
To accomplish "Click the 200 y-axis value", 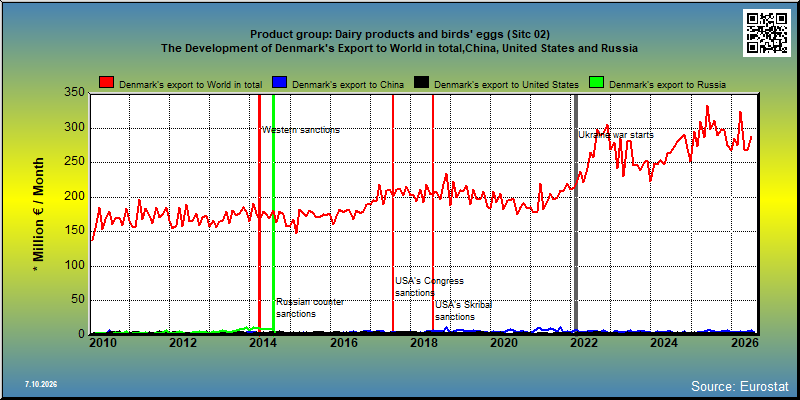I will click(x=75, y=197).
